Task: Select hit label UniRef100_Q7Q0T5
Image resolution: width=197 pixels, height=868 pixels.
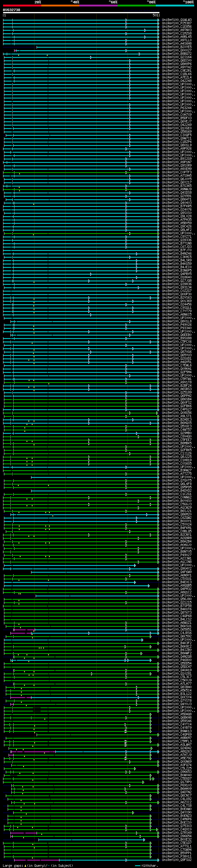Action: click(177, 480)
